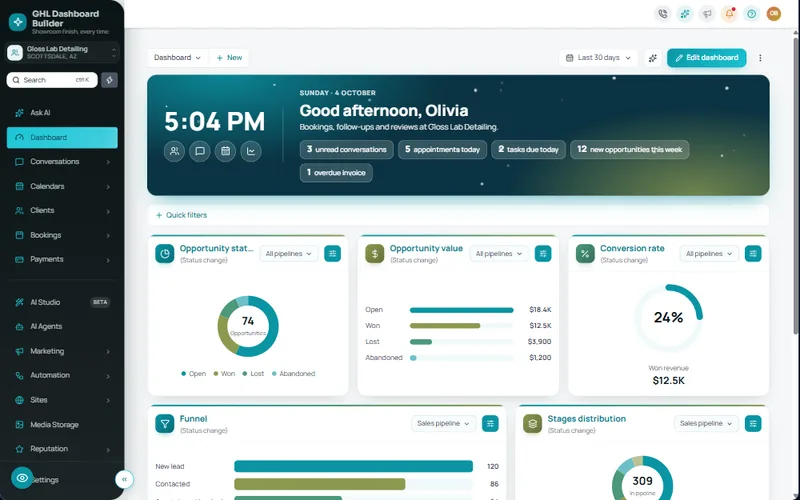Open announcements megaphone icon in header

coord(707,14)
